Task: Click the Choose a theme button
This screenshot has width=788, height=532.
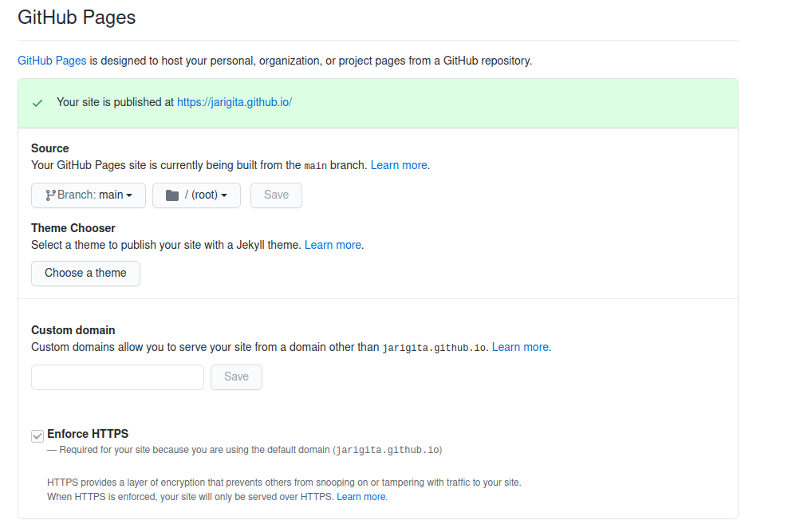Action: [85, 273]
